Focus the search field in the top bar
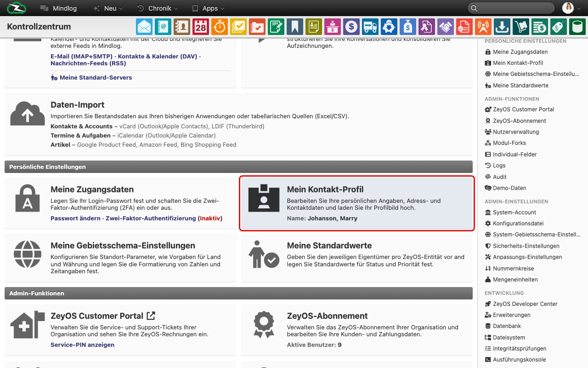The width and height of the screenshot is (588, 368). [x=511, y=8]
